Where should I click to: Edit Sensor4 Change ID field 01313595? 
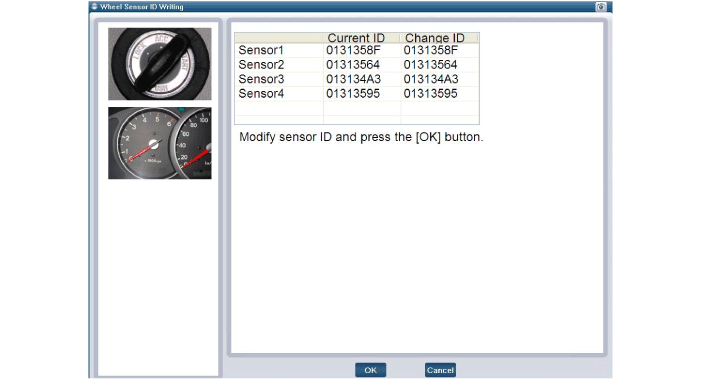pos(440,93)
